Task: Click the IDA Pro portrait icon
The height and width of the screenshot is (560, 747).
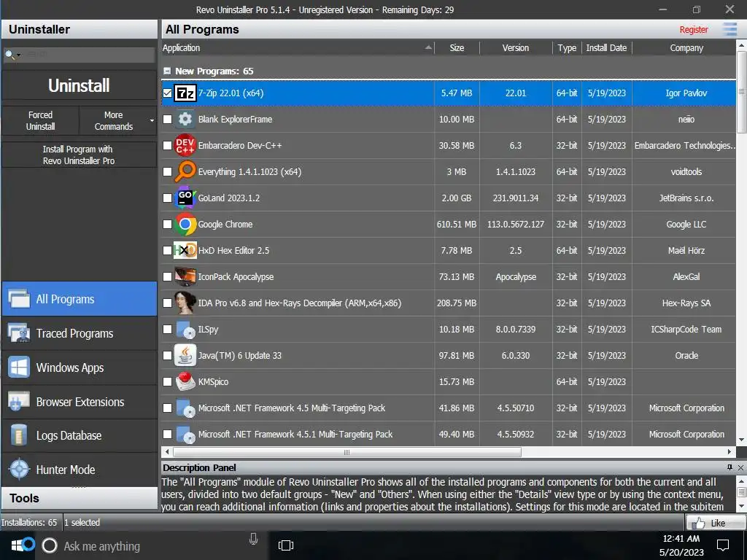Action: tap(185, 303)
